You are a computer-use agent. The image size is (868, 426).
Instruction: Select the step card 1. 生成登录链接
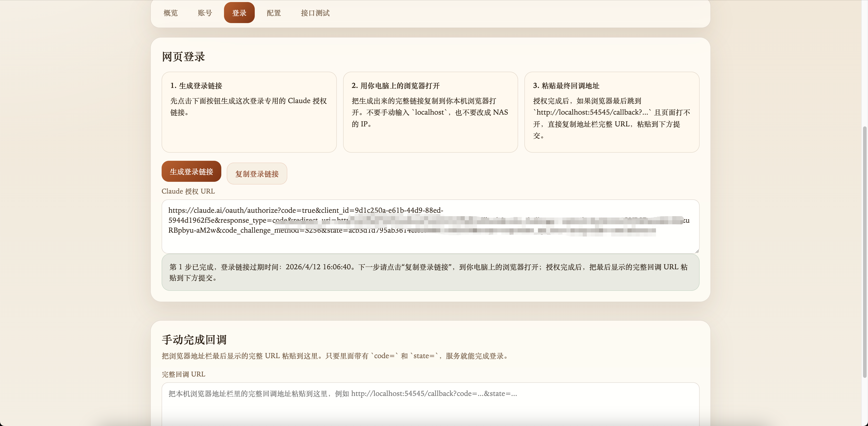click(x=249, y=112)
